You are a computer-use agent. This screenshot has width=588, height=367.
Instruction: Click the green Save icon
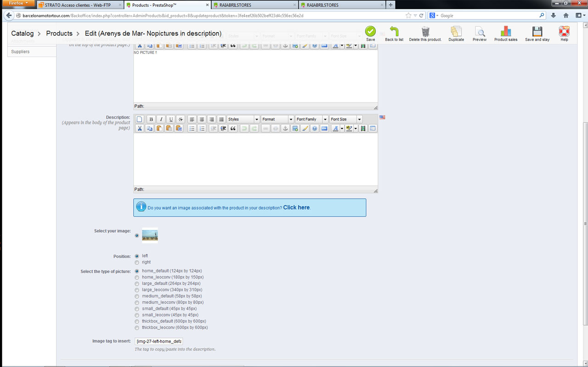(x=370, y=31)
